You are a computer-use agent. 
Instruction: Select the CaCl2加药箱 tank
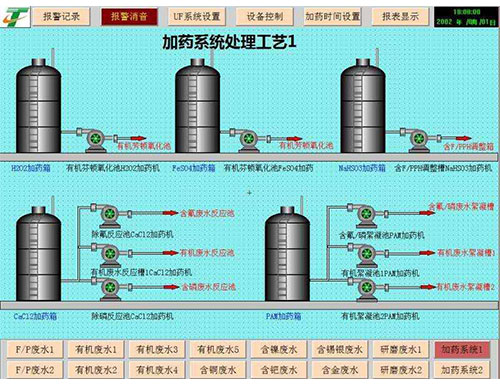coord(39,253)
